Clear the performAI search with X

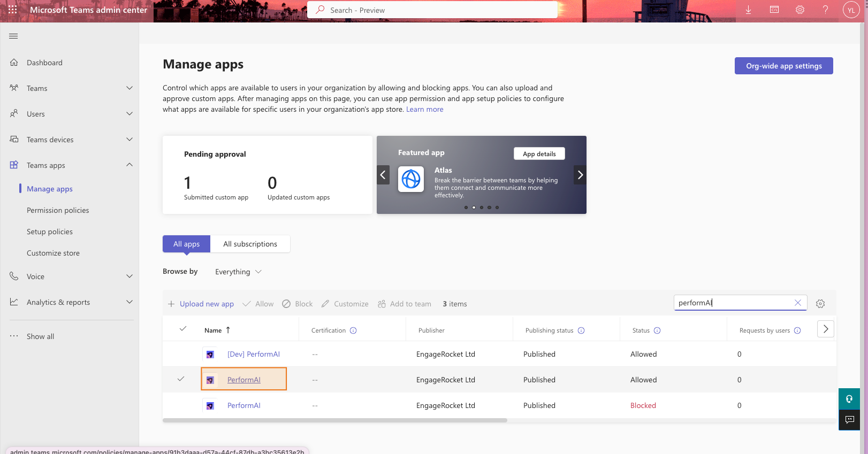pyautogui.click(x=797, y=303)
